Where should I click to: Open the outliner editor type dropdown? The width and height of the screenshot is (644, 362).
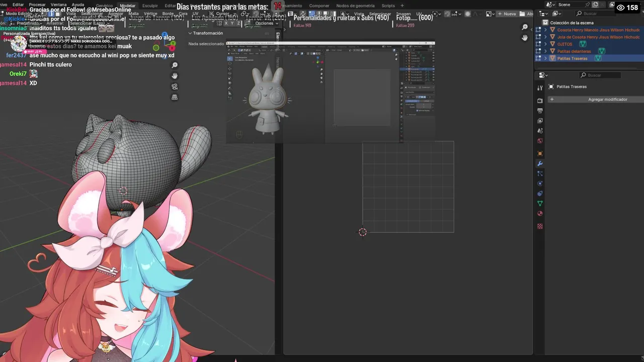coord(543,14)
